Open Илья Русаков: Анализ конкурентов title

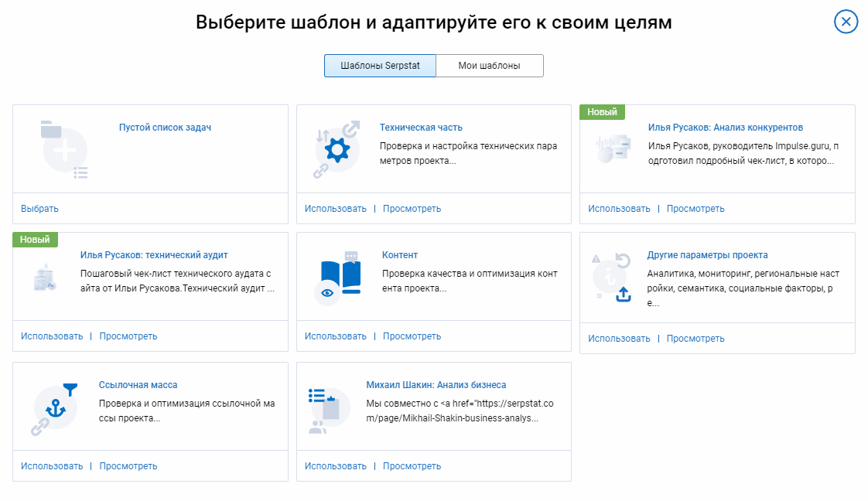coord(725,128)
